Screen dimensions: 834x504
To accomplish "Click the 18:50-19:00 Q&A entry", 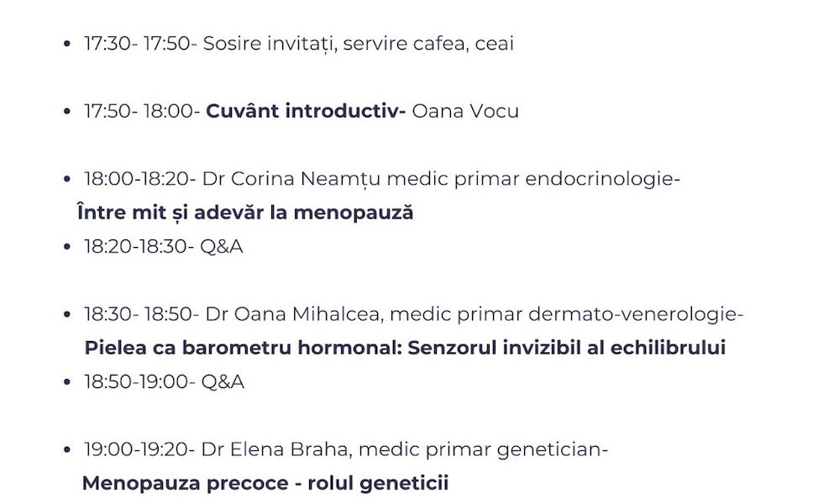I will 164,382.
